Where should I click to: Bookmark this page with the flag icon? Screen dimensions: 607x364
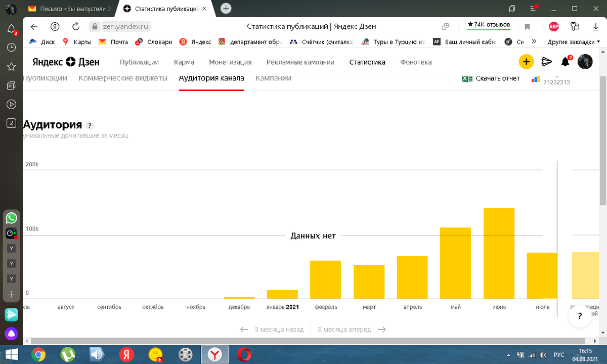click(527, 26)
